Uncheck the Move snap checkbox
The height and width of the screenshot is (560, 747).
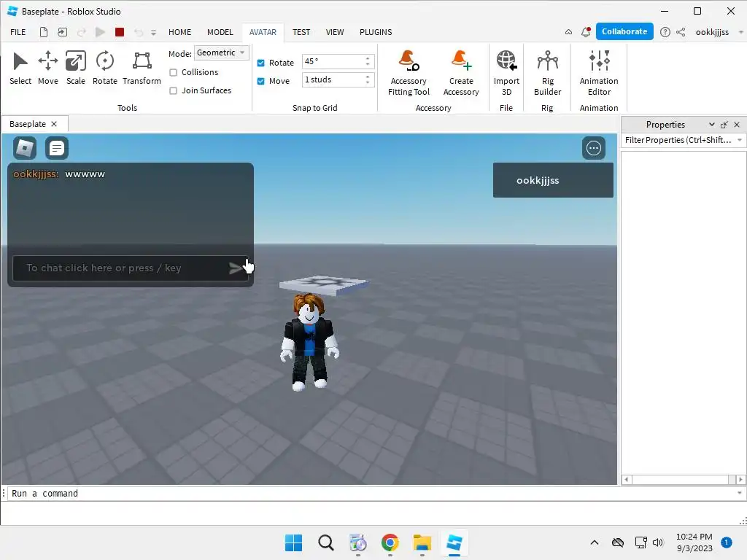point(260,81)
